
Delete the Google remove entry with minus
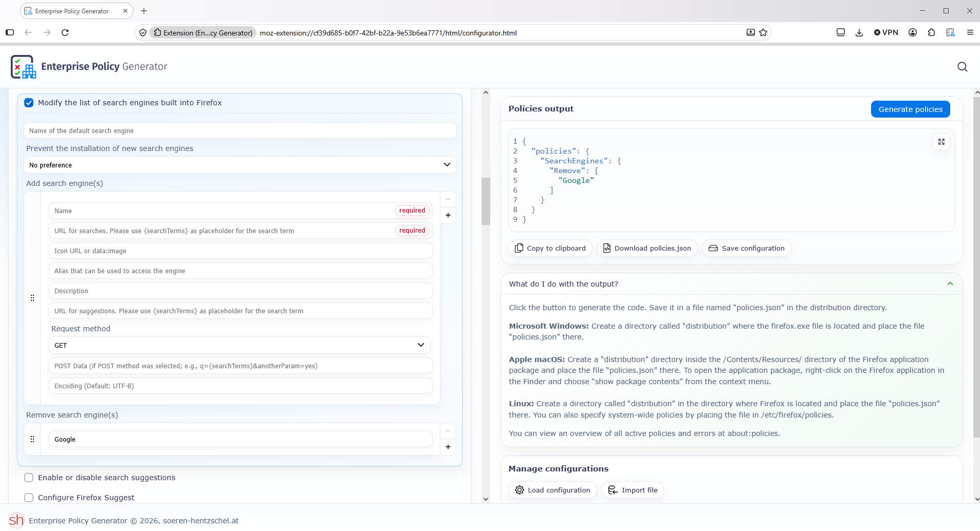[448, 431]
